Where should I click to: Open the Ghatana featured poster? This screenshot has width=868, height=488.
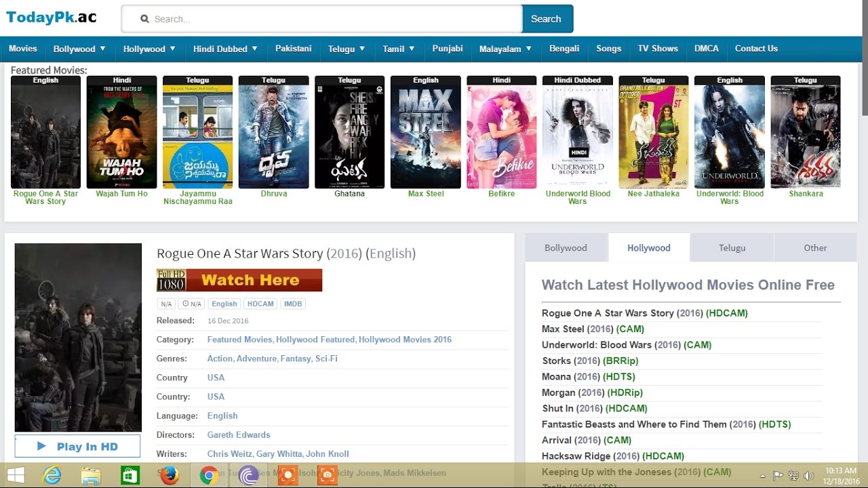pyautogui.click(x=349, y=132)
